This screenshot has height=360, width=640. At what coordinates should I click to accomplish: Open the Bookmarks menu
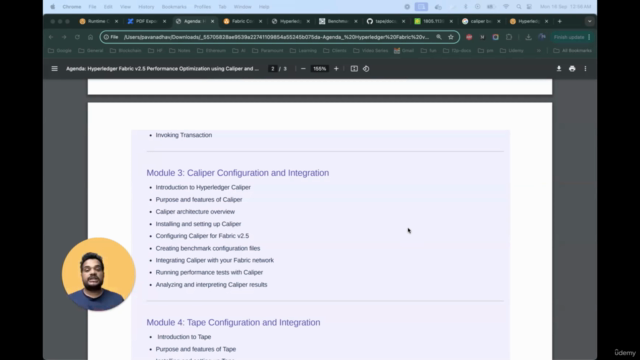[174, 7]
